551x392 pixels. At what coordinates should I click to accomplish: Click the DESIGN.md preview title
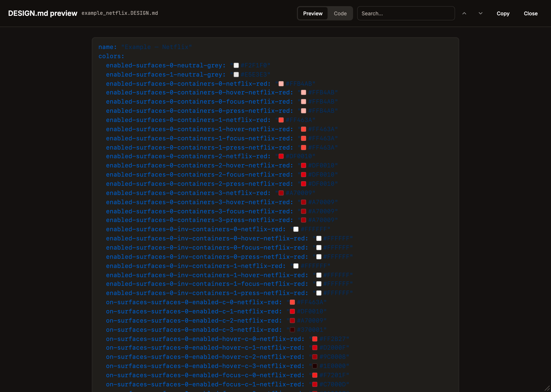[43, 13]
